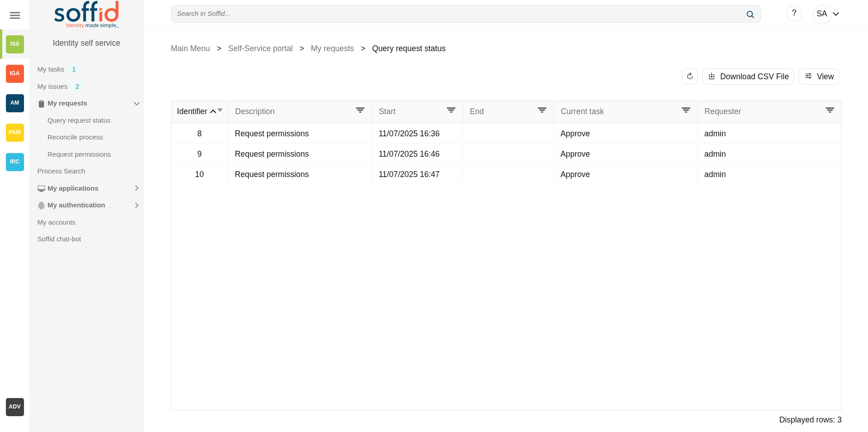Image resolution: width=868 pixels, height=432 pixels.
Task: Open the hamburger menu icon
Action: 14,15
